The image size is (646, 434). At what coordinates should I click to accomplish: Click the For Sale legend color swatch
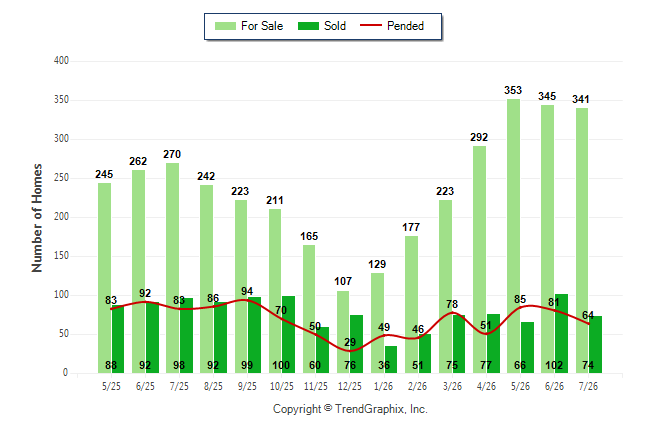(225, 26)
